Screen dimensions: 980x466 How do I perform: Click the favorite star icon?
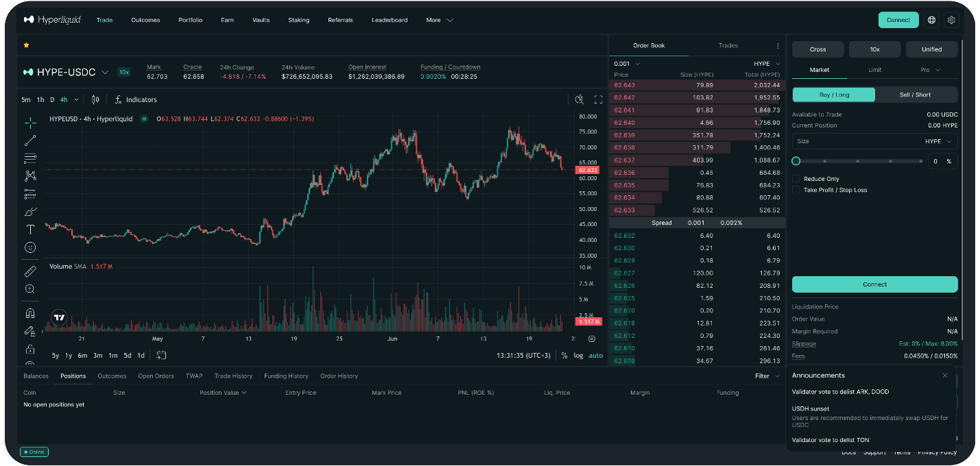(x=27, y=45)
